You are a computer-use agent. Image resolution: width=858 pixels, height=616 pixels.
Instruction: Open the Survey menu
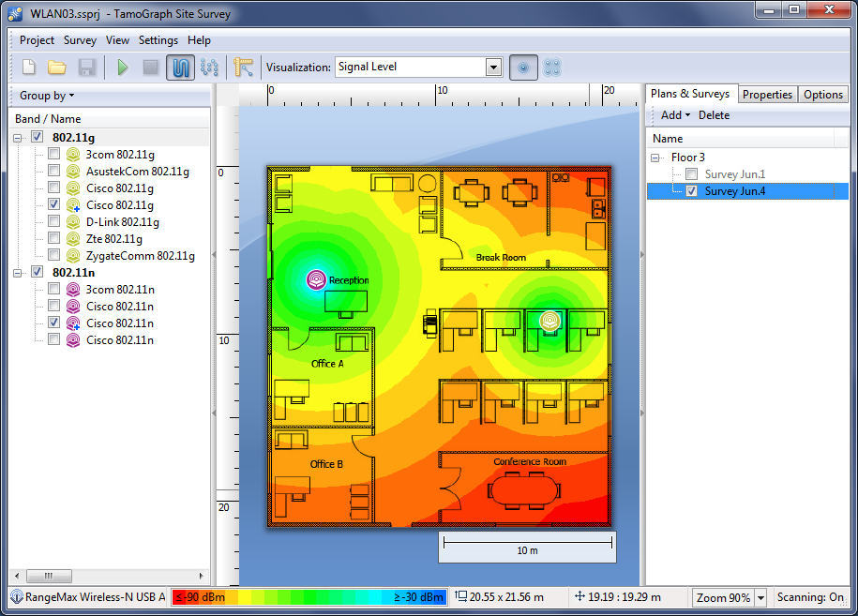click(x=80, y=40)
